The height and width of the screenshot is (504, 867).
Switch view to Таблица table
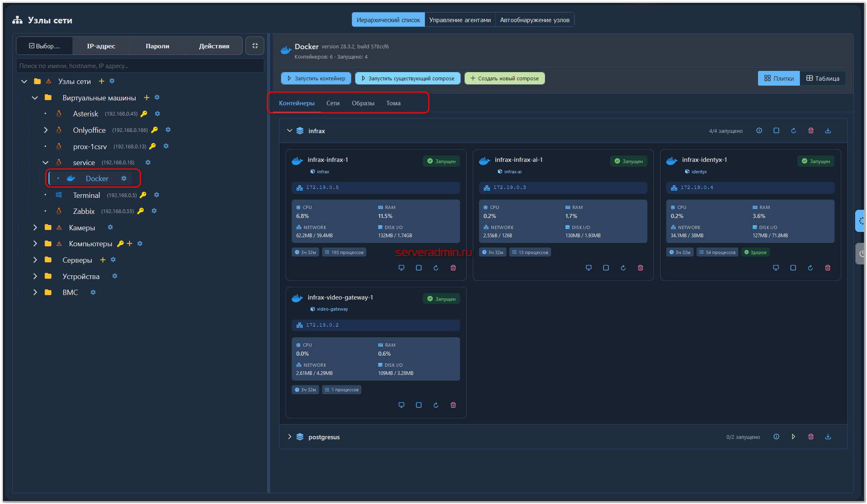point(823,78)
